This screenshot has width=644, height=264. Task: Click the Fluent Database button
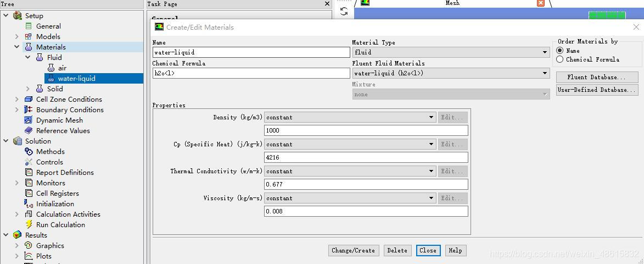(597, 77)
